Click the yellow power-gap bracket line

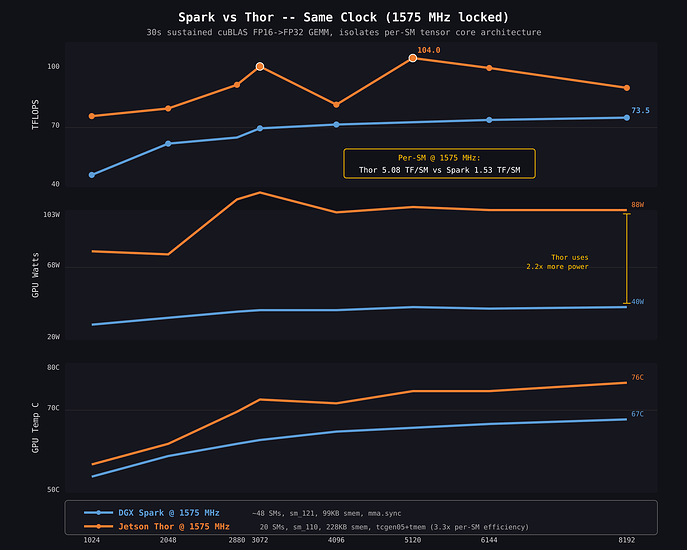point(627,259)
